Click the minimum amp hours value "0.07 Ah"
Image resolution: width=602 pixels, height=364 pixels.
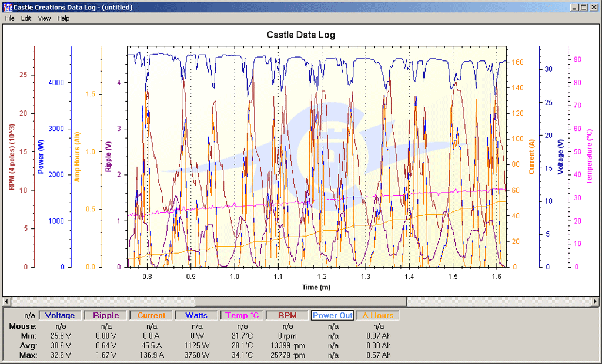(379, 336)
